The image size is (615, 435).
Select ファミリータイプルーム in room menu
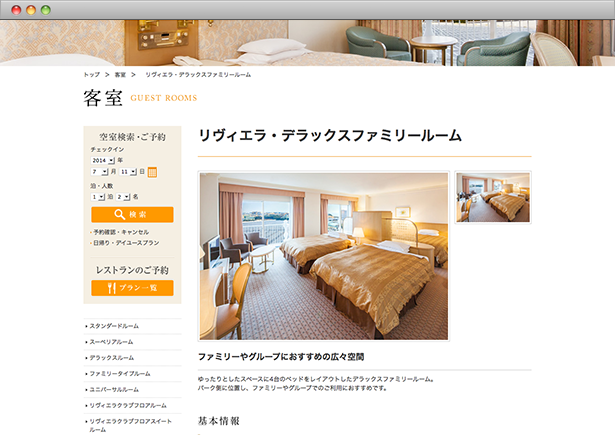132,374
